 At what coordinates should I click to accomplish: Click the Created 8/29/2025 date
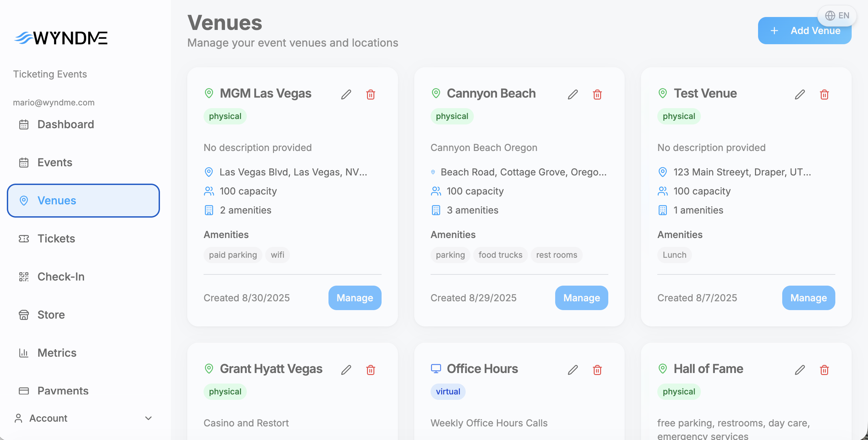(x=473, y=298)
